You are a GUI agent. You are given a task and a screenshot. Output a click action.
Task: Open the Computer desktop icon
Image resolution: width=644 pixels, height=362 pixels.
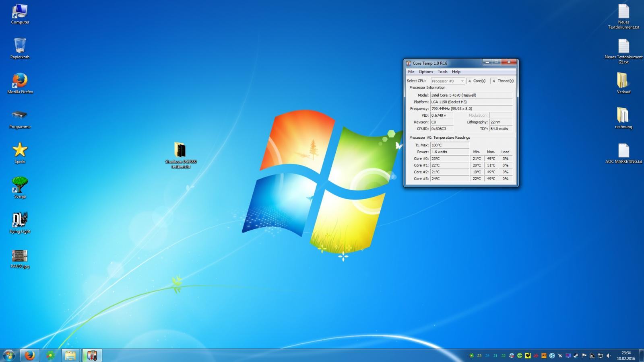tap(20, 14)
